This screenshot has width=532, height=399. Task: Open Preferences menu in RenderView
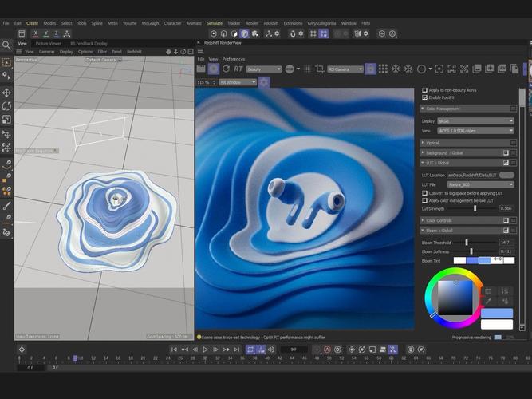click(x=234, y=59)
